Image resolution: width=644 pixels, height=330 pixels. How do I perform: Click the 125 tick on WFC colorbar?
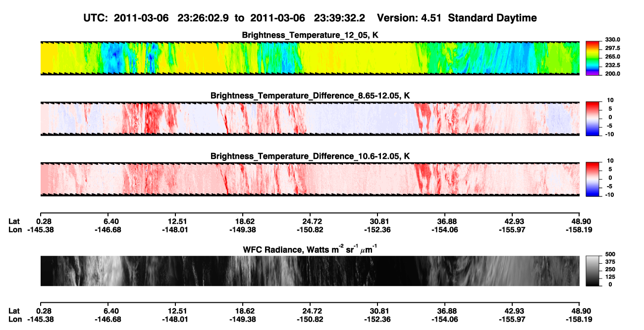coord(610,277)
